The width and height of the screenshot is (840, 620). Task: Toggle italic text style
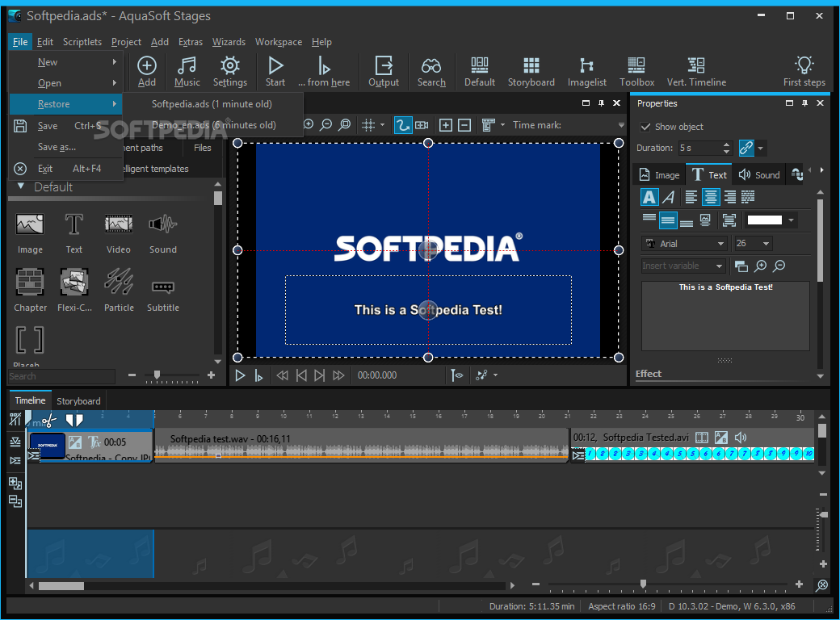point(669,197)
